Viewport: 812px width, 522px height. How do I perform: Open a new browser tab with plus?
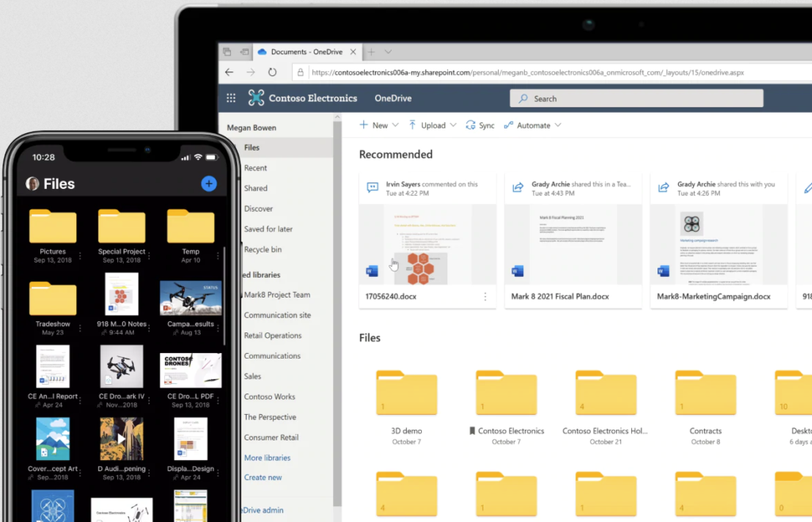pyautogui.click(x=371, y=52)
